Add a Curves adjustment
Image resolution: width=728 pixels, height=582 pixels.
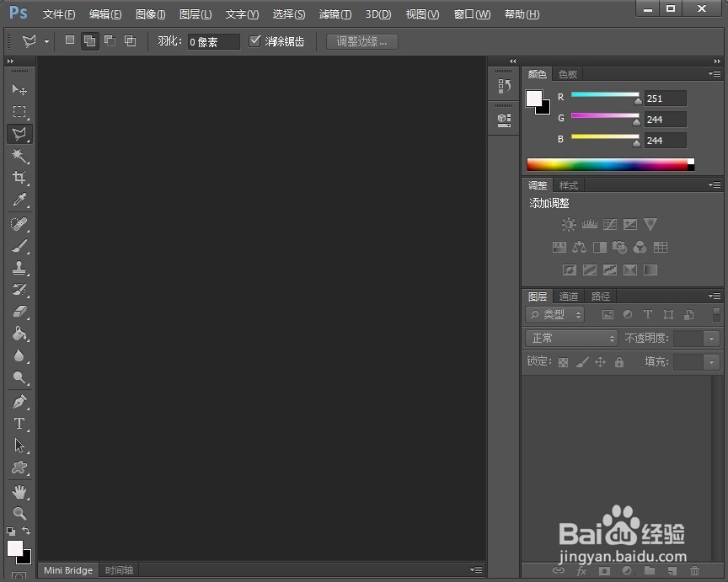[609, 225]
